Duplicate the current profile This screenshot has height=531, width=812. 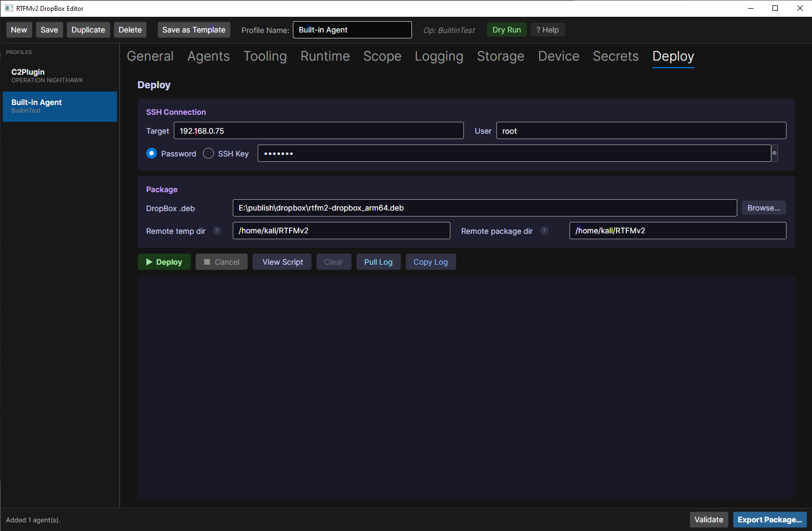[x=88, y=30]
